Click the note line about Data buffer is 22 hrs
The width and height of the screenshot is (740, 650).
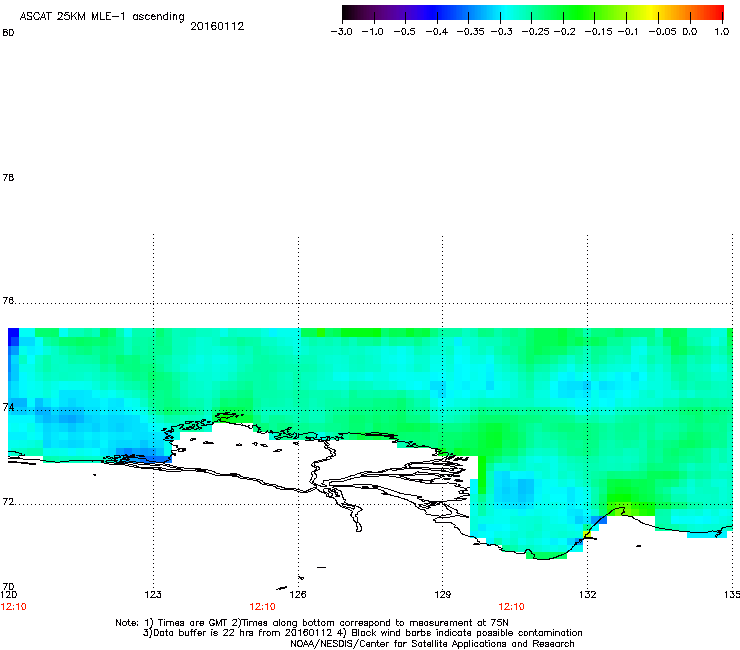coord(362,633)
